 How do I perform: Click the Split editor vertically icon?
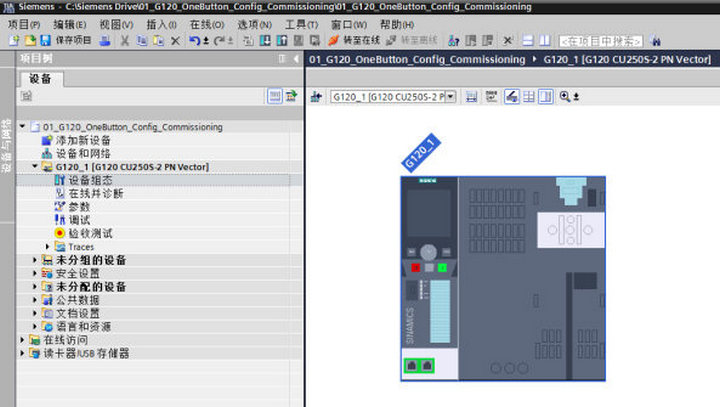click(x=545, y=41)
